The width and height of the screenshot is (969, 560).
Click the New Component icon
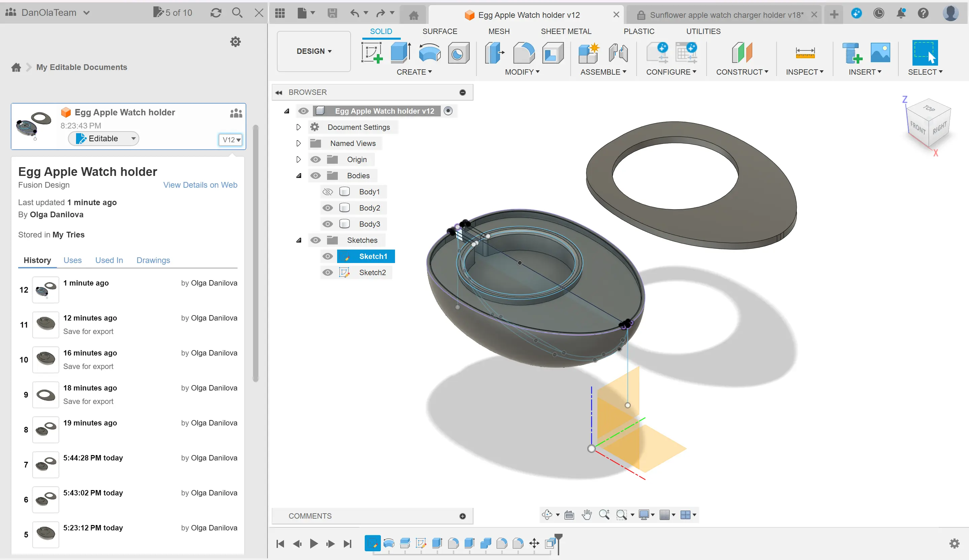(589, 53)
